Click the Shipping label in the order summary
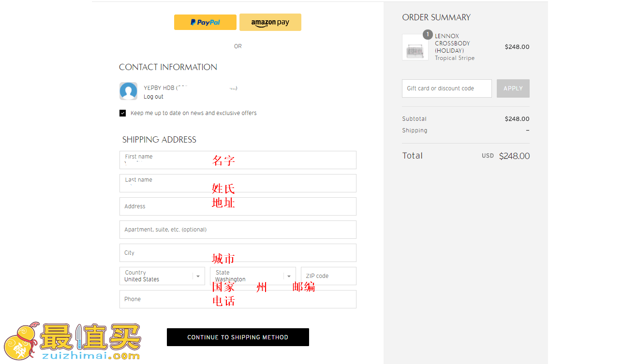This screenshot has width=638, height=364. (x=415, y=131)
